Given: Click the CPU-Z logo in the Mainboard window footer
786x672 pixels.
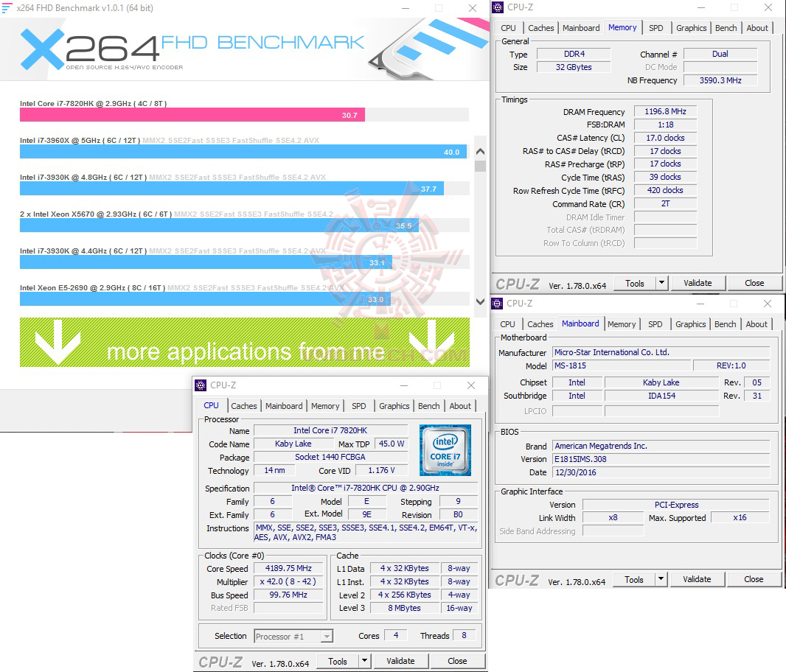Looking at the screenshot, I should tap(518, 579).
